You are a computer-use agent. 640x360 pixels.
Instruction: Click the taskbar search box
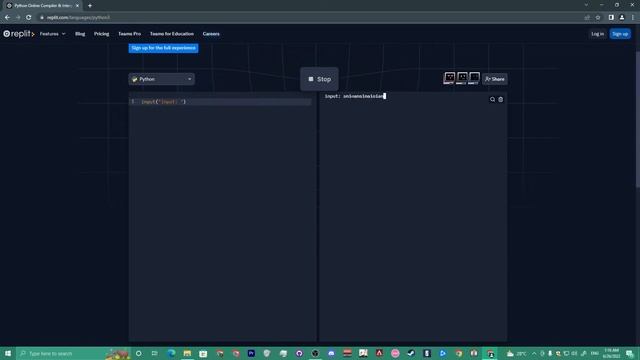pyautogui.click(x=73, y=353)
